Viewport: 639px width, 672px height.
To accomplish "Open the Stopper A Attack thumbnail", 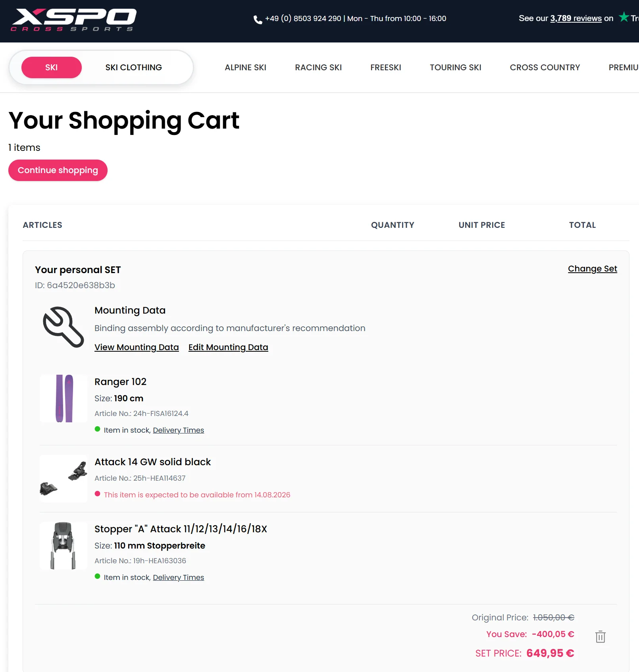I will tap(64, 545).
